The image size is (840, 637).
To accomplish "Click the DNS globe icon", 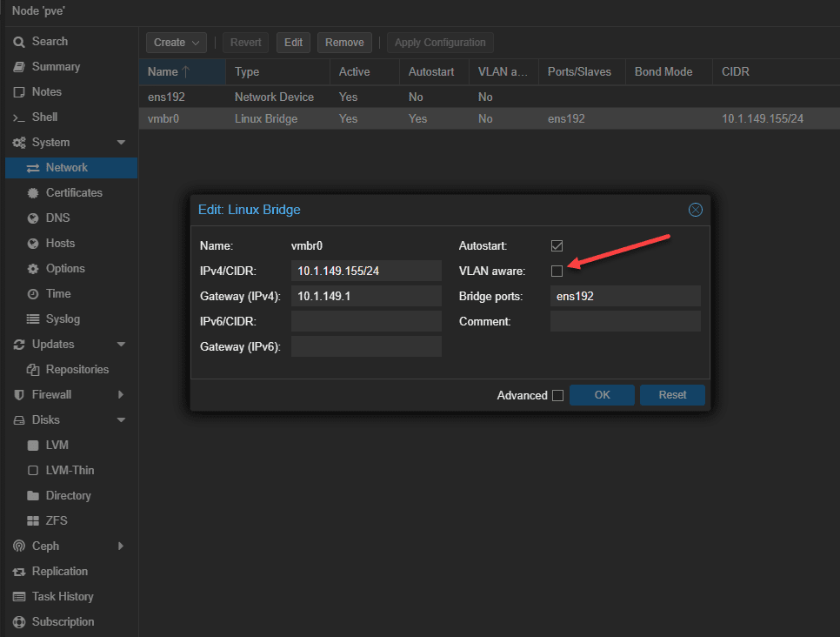I will click(33, 218).
